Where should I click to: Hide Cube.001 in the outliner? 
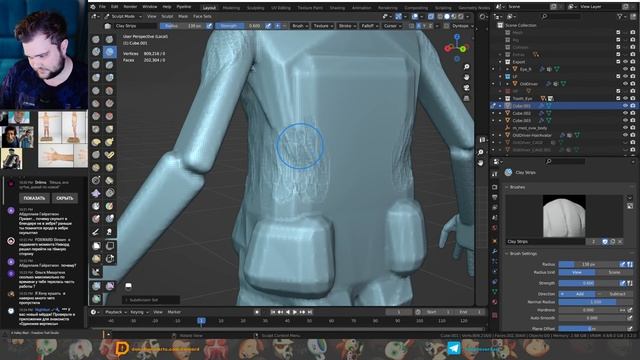(625, 106)
